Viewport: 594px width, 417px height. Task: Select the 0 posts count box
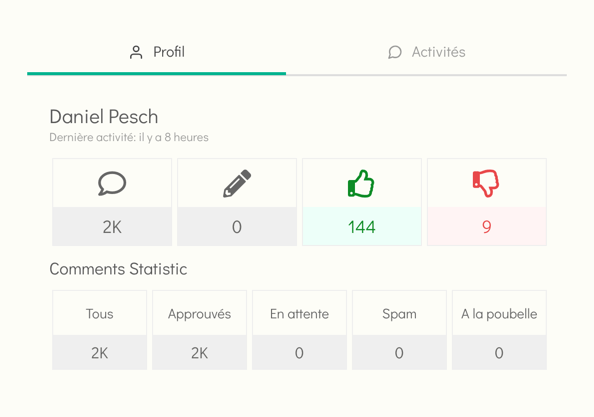tap(237, 226)
